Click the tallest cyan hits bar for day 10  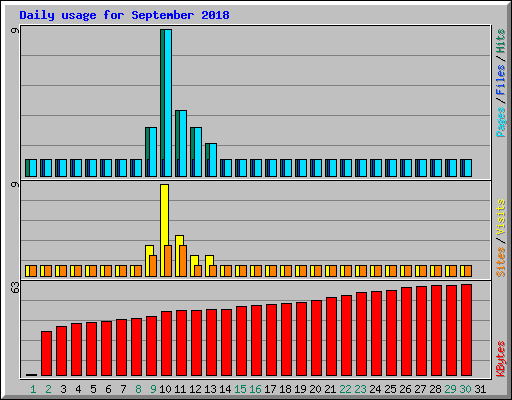pyautogui.click(x=168, y=103)
